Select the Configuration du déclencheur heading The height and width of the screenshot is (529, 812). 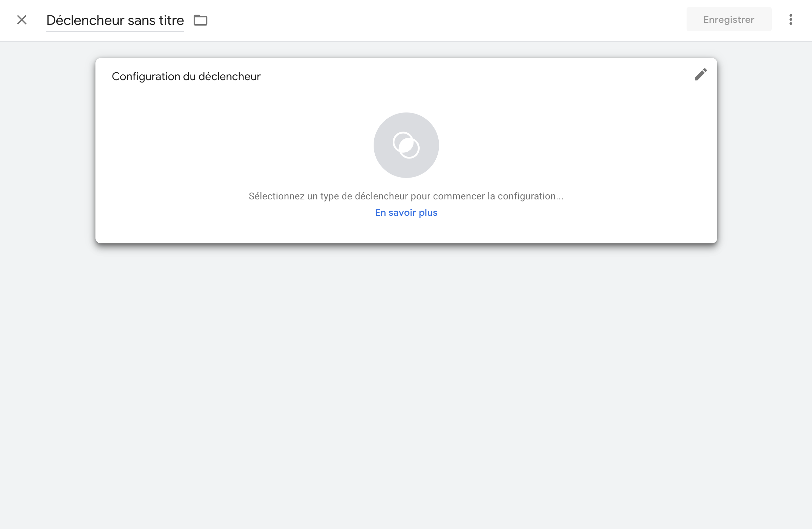(x=186, y=76)
